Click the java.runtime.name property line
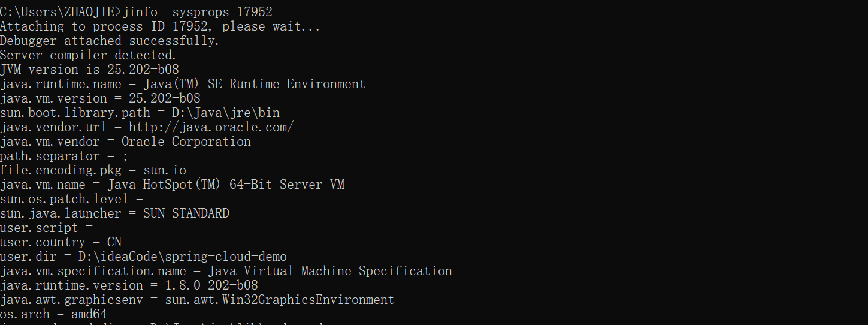 point(183,84)
